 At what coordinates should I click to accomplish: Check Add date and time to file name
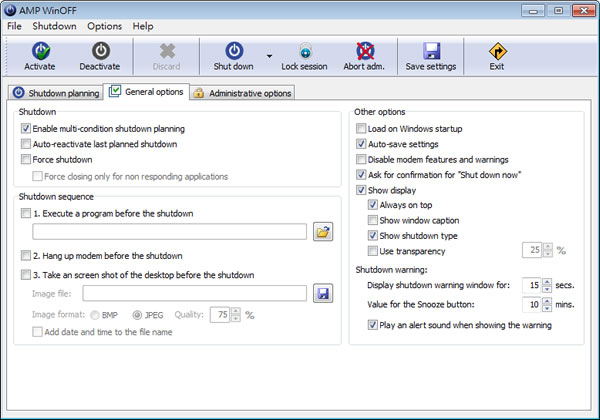tap(38, 332)
